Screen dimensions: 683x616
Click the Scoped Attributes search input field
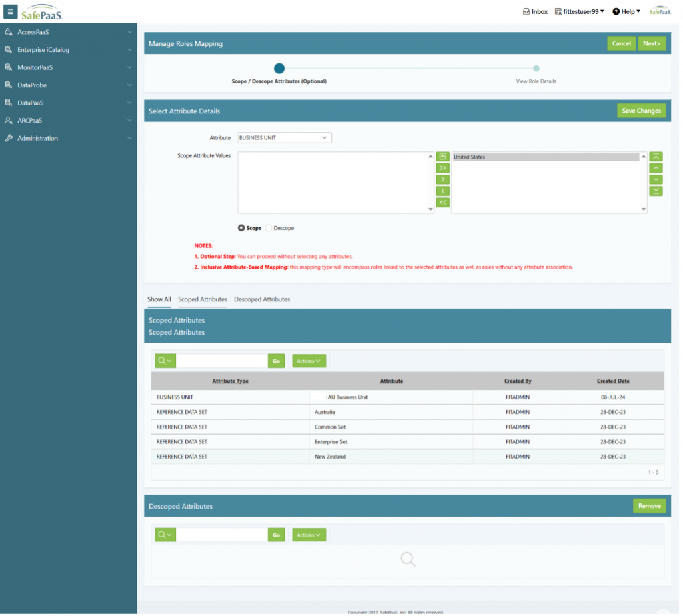coord(222,361)
